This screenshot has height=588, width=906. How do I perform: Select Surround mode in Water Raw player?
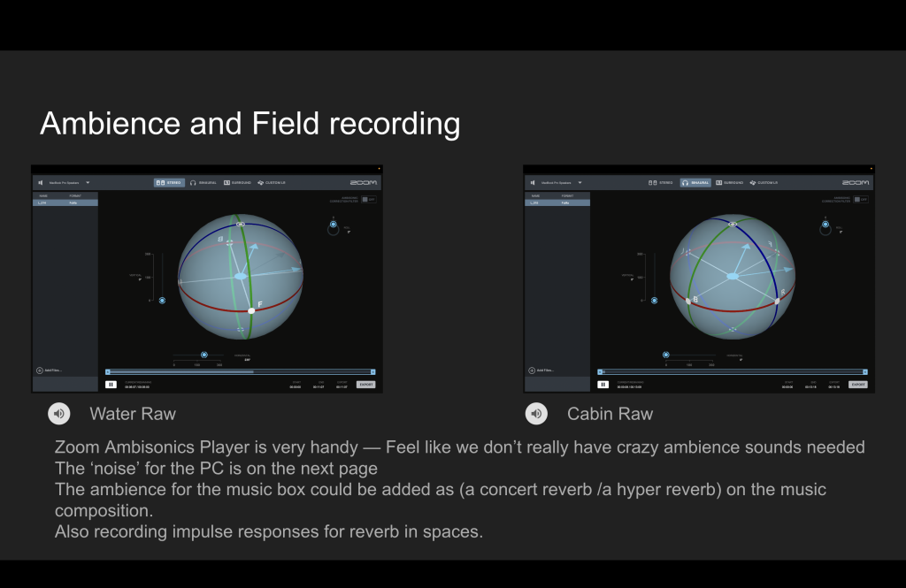click(237, 182)
